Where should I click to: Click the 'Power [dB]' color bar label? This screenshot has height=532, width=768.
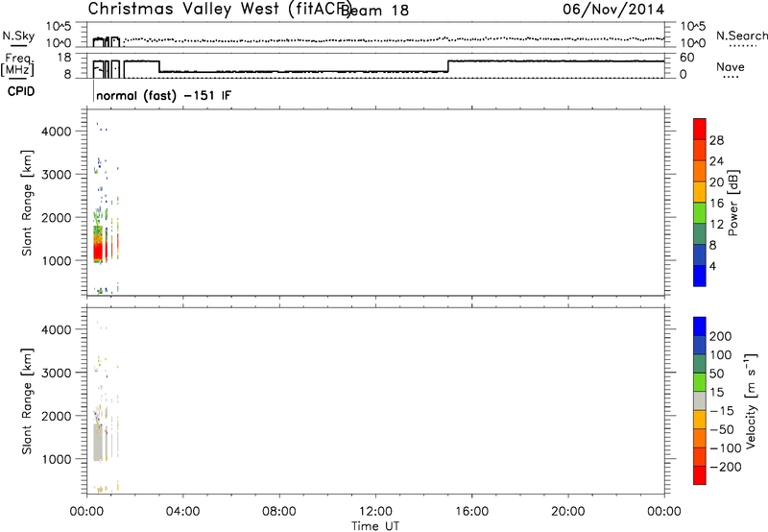click(x=732, y=203)
